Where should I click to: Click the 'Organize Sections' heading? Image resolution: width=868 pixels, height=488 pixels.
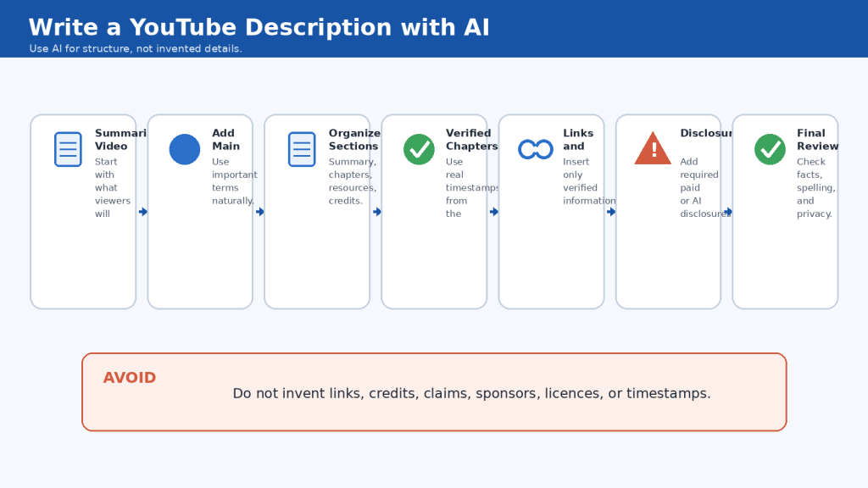coord(354,140)
